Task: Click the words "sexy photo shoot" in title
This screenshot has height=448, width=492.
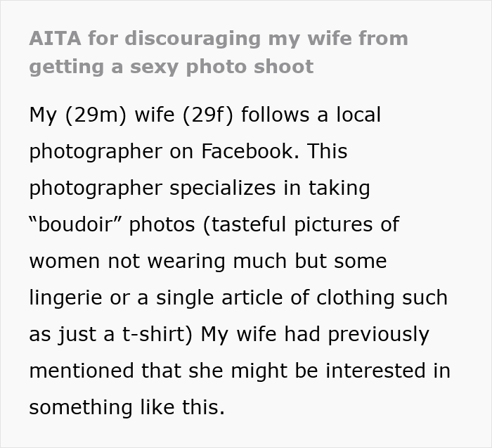Action: [x=222, y=68]
